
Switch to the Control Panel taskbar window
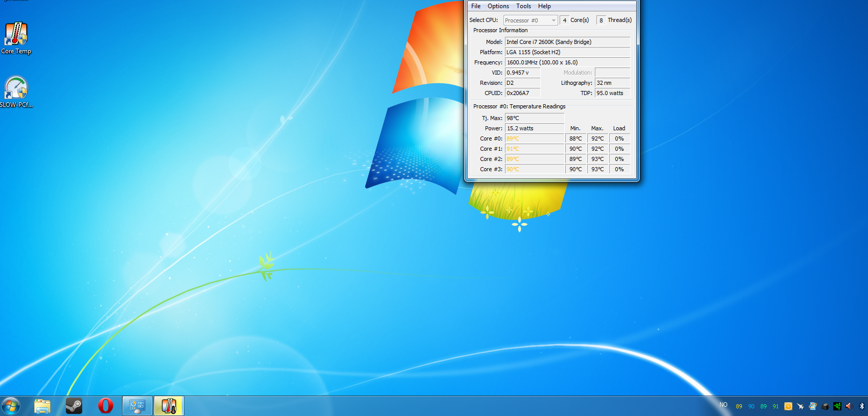137,406
